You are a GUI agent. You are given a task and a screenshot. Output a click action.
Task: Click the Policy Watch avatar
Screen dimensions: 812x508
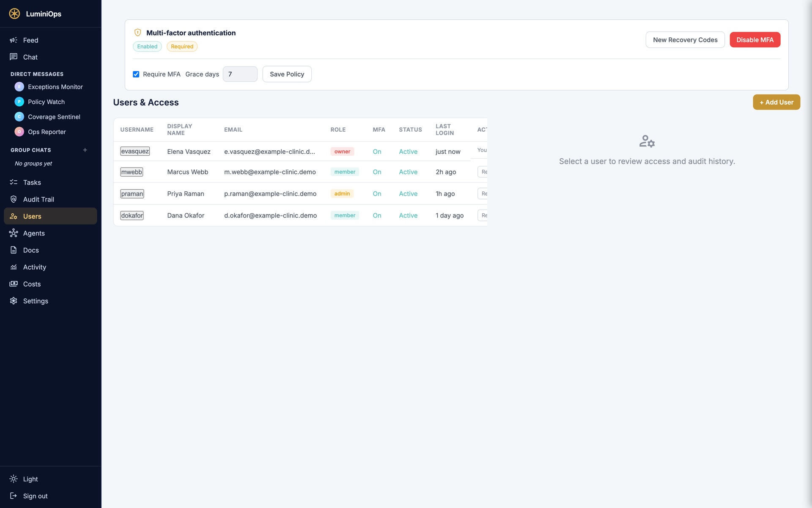[19, 102]
